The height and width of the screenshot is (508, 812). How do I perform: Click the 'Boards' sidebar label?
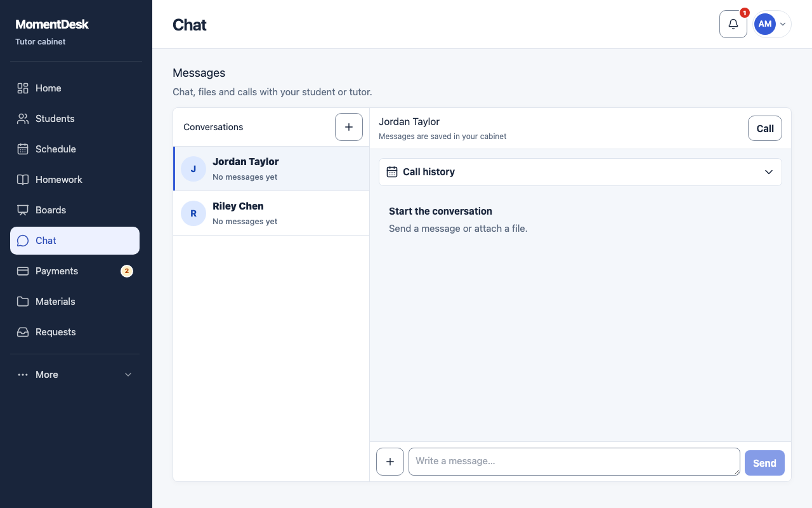51,210
